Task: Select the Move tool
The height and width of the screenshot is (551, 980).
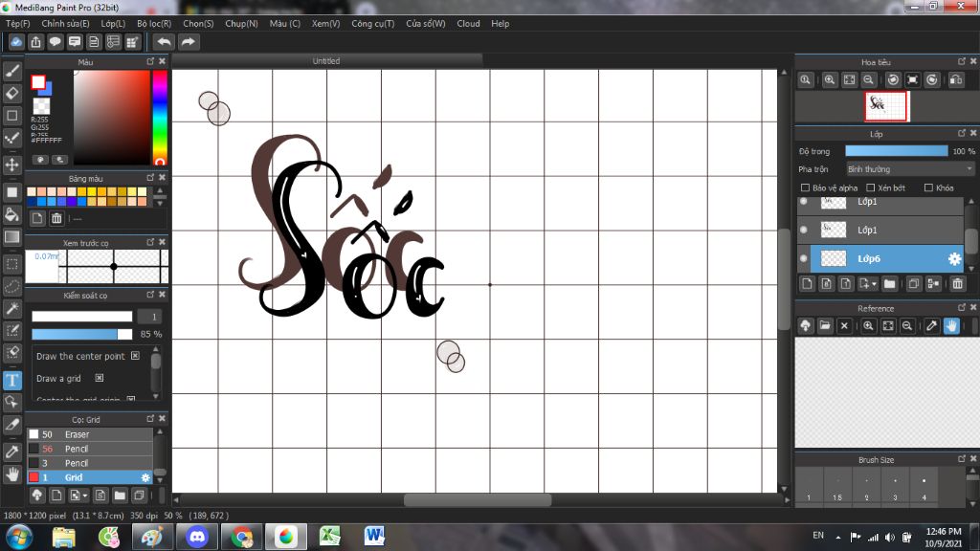Action: [x=11, y=165]
